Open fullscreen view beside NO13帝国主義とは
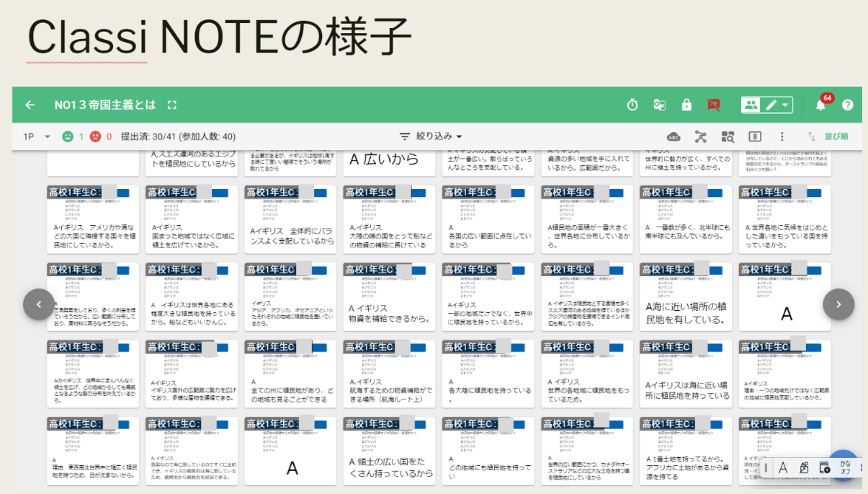This screenshot has width=868, height=494. (x=172, y=105)
